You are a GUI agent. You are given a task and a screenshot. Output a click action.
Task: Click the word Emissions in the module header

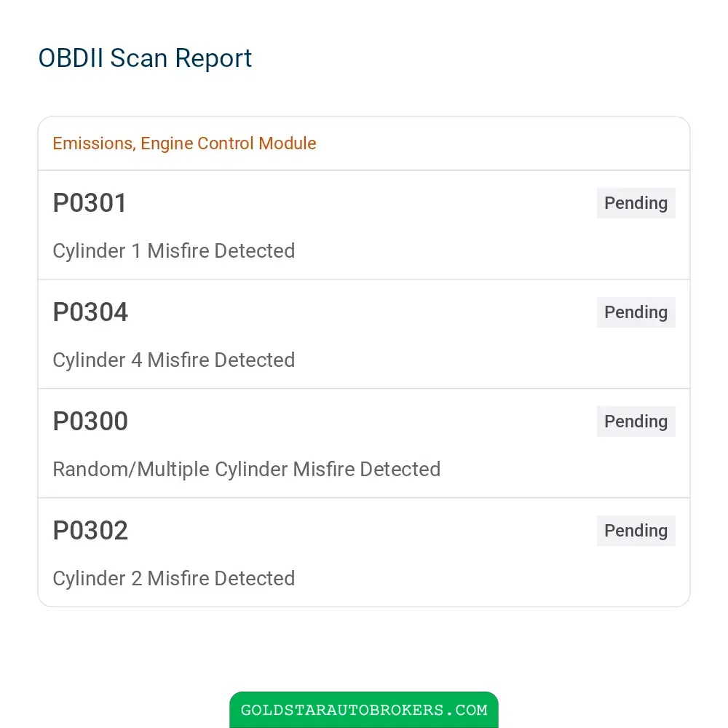click(x=94, y=143)
